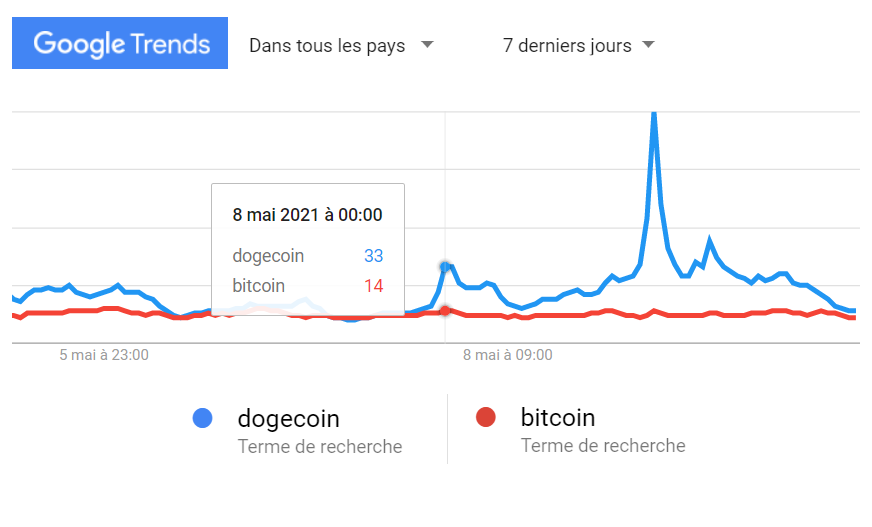
Task: Click the 'dogecoin' label inside the tooltip
Action: [268, 256]
